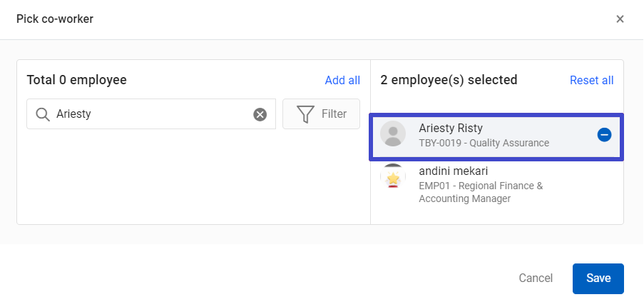Image resolution: width=644 pixels, height=307 pixels.
Task: Click the Add all link
Action: [342, 80]
